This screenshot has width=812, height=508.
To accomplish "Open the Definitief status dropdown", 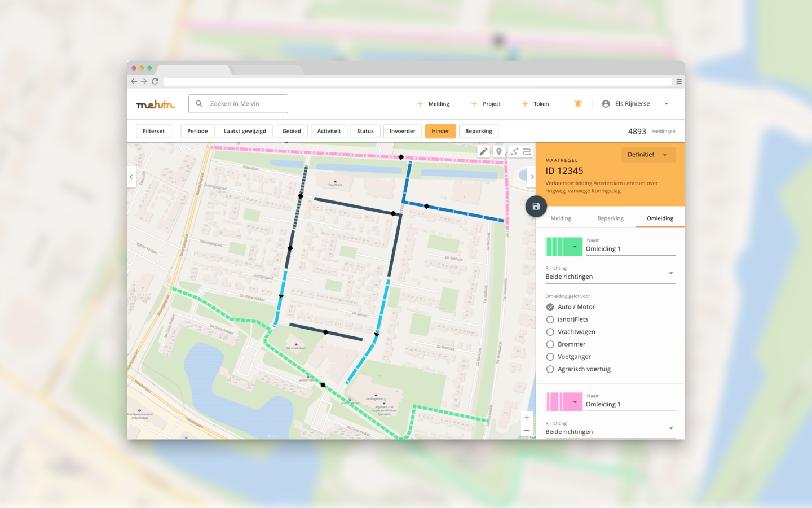I will point(648,155).
